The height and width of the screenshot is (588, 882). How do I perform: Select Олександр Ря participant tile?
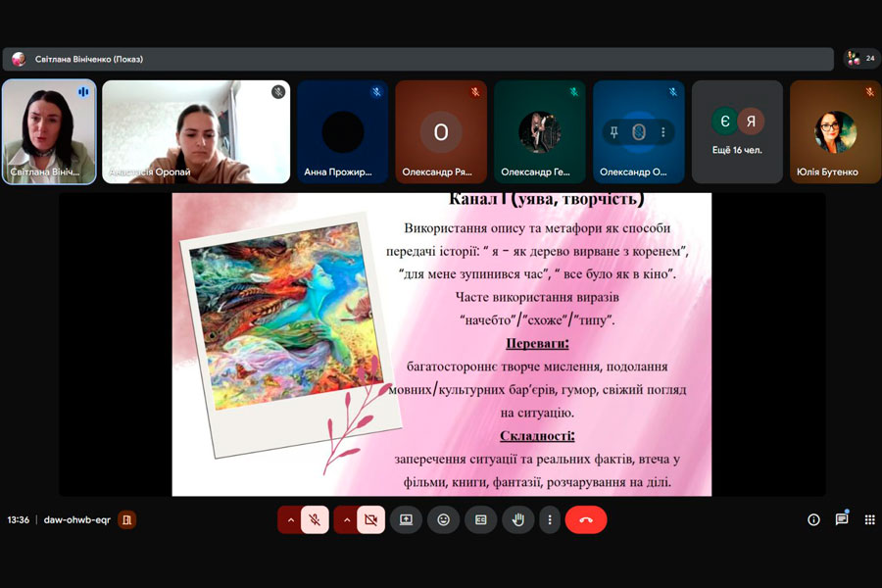pos(441,131)
